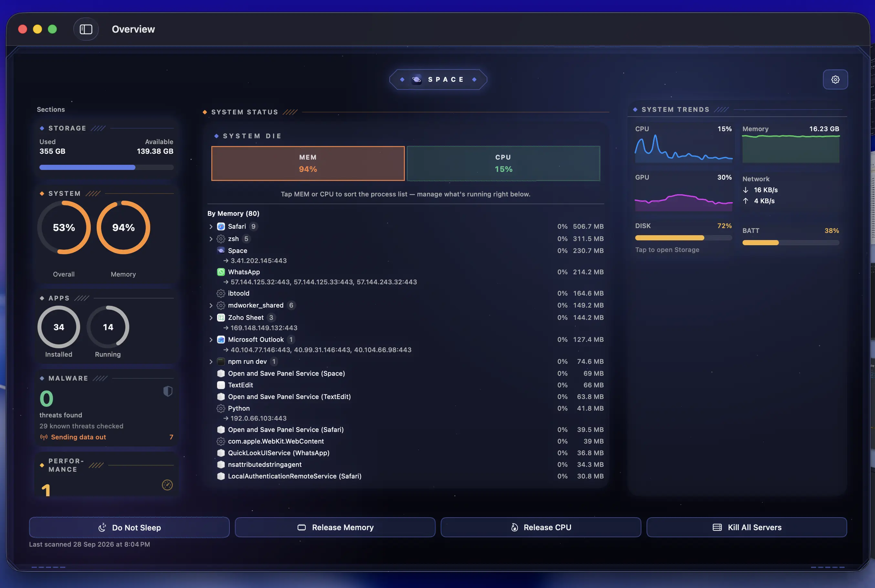Click the performance gauge icon

click(167, 485)
